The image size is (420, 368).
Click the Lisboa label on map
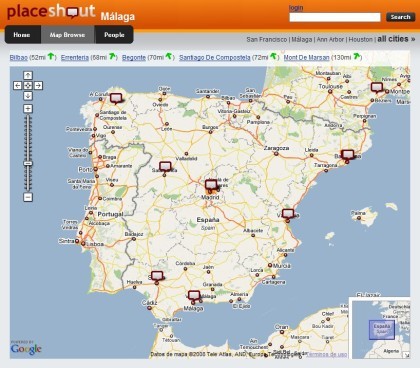[x=95, y=244]
